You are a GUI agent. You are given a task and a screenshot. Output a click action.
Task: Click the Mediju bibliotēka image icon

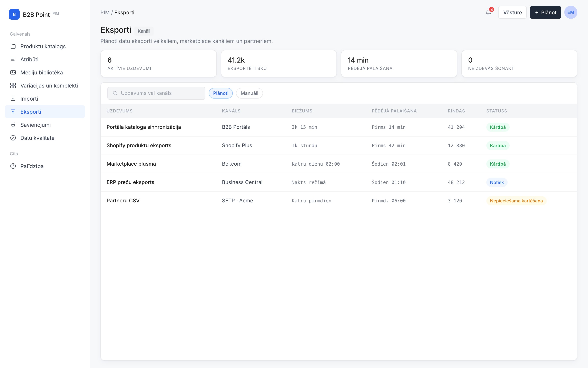tap(13, 73)
